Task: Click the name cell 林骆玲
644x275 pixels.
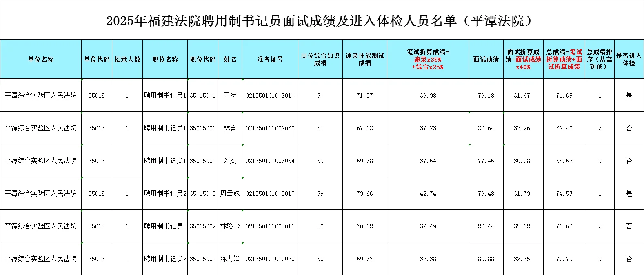Action: point(230,226)
